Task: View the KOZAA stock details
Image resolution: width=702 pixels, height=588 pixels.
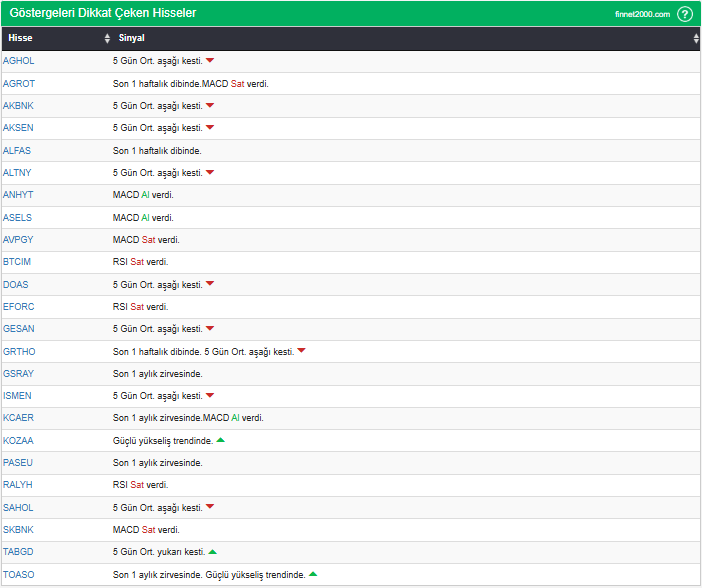Action: (18, 441)
